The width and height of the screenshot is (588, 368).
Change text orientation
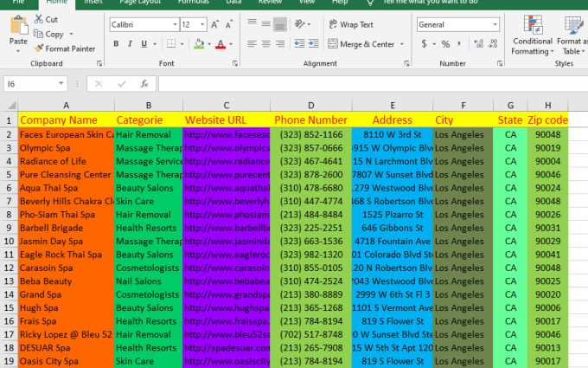point(300,24)
